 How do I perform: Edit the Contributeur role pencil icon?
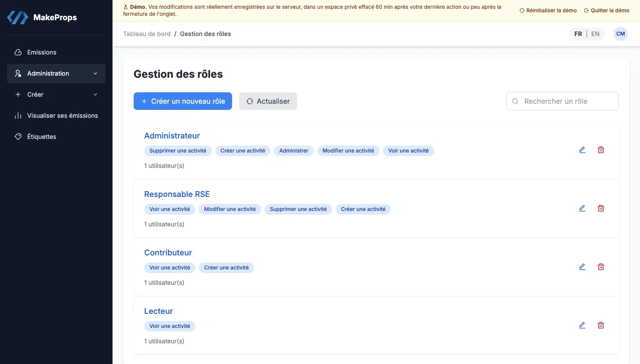[x=582, y=267]
